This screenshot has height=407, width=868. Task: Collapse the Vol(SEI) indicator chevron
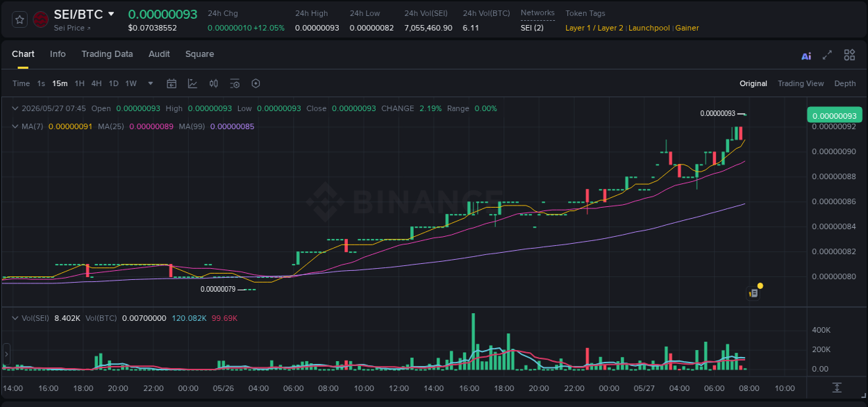(15, 318)
